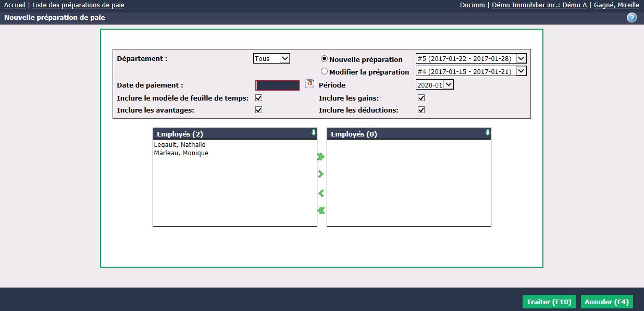This screenshot has width=644, height=311.
Task: Move all employees left with double arrow
Action: [x=321, y=210]
